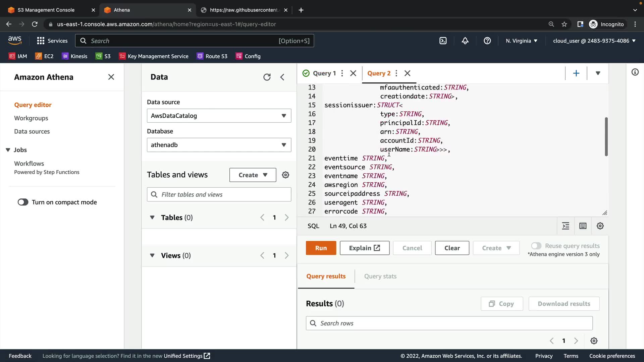Run the current query
The width and height of the screenshot is (644, 362).
pos(321,248)
